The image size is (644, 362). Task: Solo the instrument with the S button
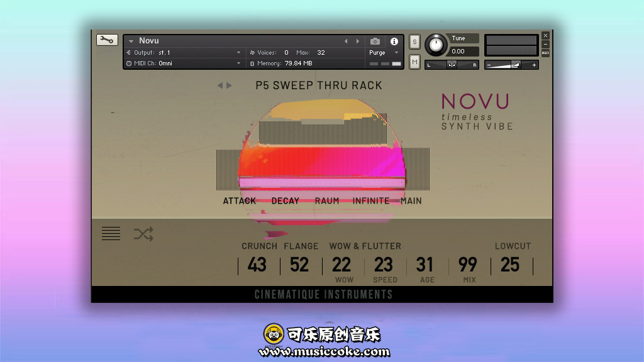(414, 41)
